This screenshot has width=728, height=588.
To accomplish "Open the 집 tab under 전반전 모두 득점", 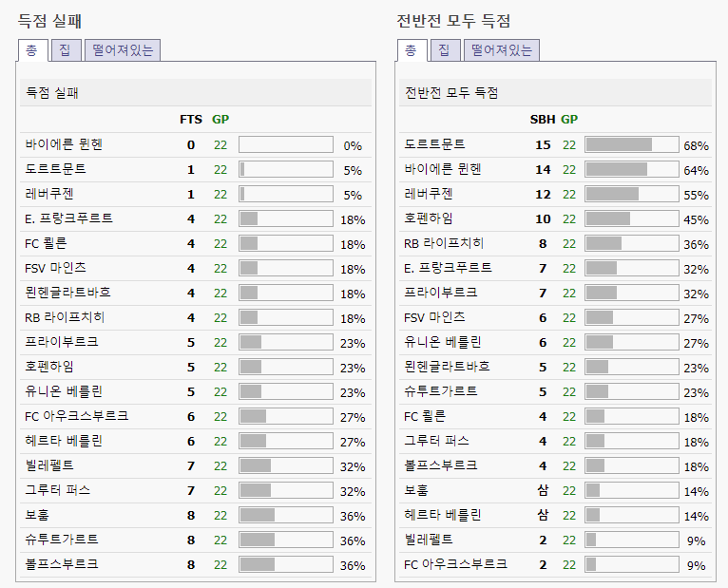I will pyautogui.click(x=444, y=50).
